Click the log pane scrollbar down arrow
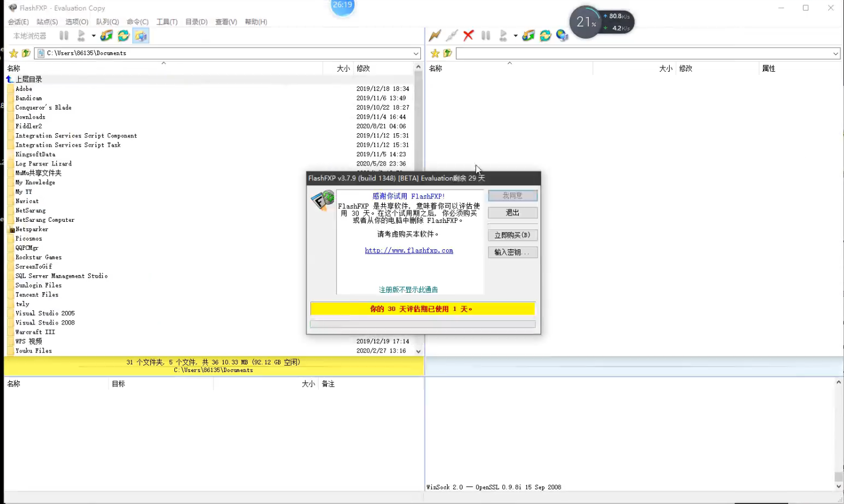Viewport: 844px width, 504px height. click(839, 486)
